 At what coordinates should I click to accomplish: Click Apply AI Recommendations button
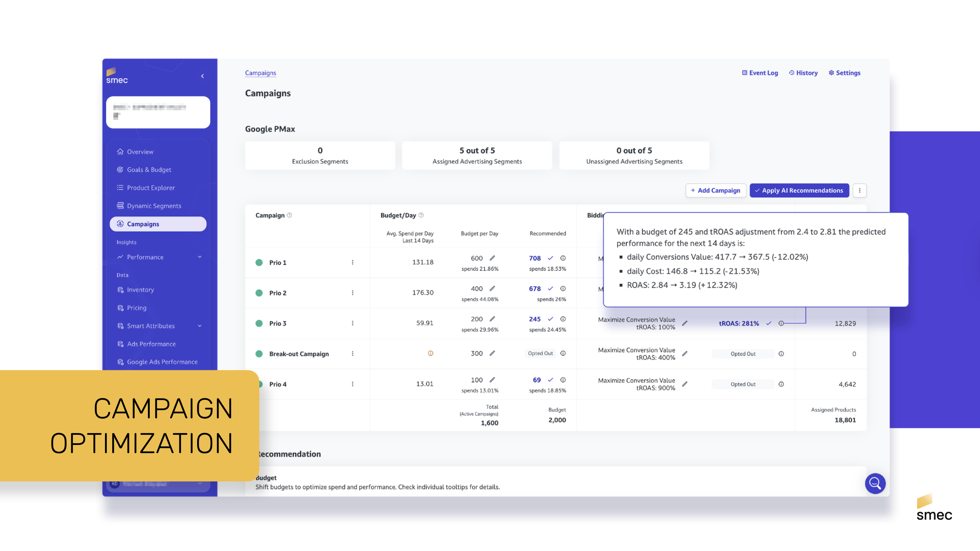[799, 190]
